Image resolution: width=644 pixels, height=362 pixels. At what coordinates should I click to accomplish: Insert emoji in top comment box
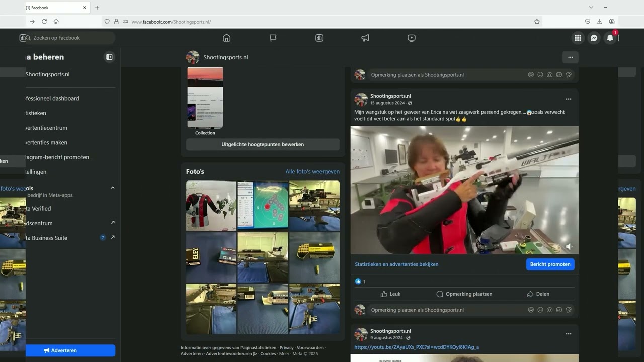tap(540, 75)
